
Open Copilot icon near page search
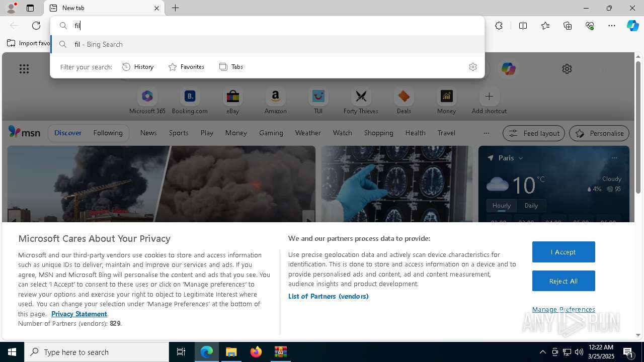coord(508,69)
